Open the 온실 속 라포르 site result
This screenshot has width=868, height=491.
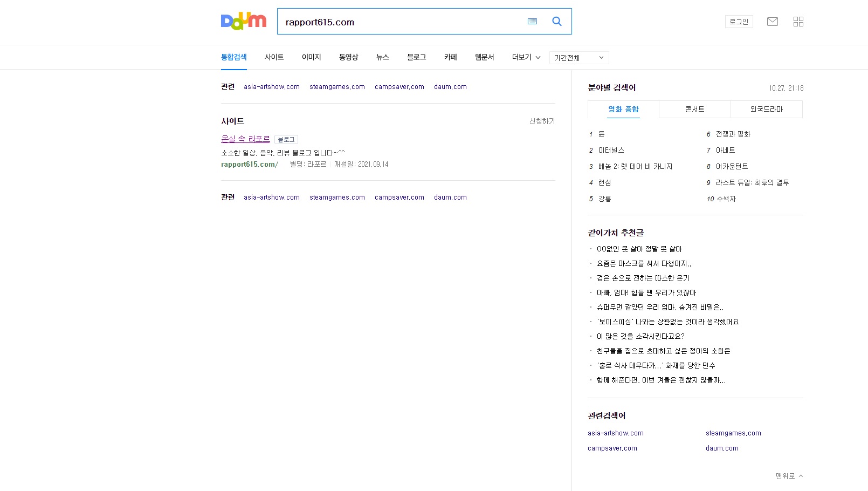(245, 139)
